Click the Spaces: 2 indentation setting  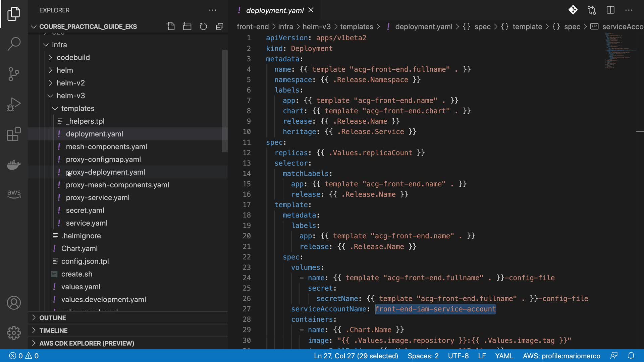(x=423, y=356)
